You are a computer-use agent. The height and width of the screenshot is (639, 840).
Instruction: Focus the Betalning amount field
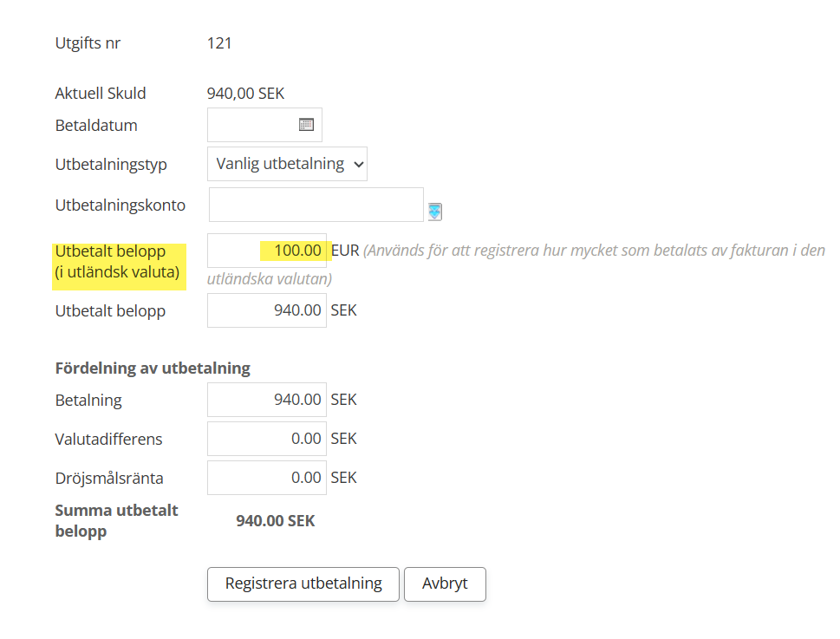(267, 400)
